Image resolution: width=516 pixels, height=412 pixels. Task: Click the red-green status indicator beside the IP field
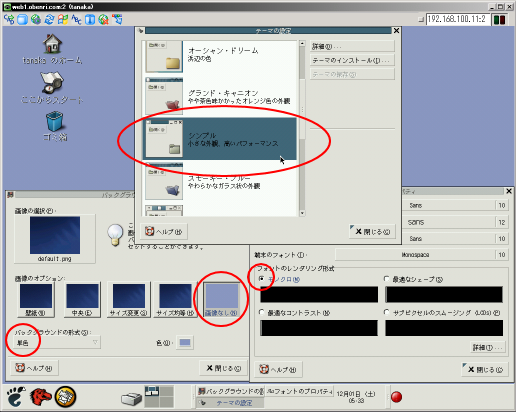[499, 19]
